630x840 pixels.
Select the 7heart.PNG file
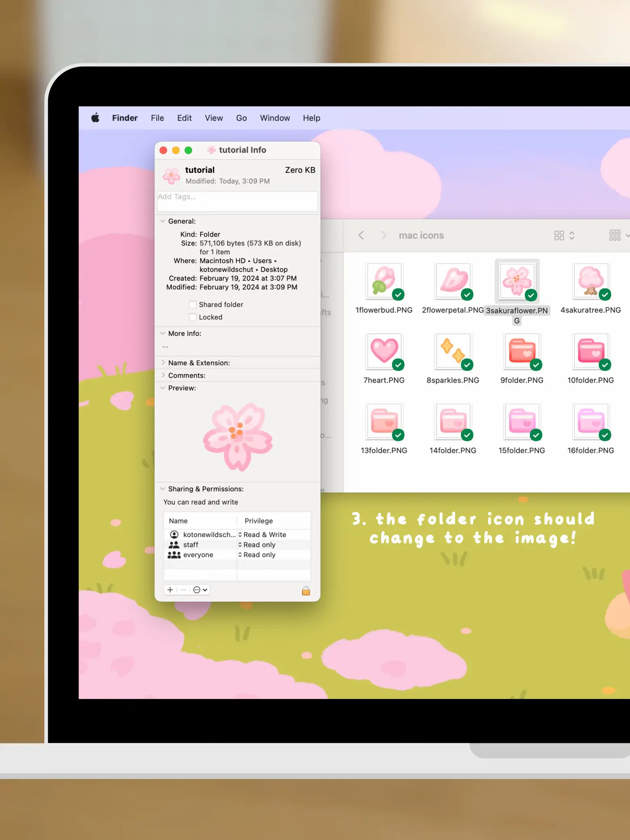pyautogui.click(x=384, y=351)
